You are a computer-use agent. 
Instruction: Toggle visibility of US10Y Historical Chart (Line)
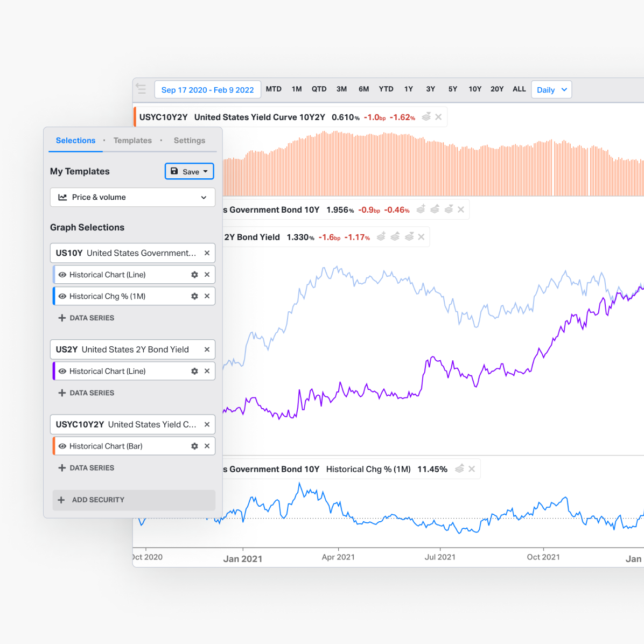click(x=62, y=275)
